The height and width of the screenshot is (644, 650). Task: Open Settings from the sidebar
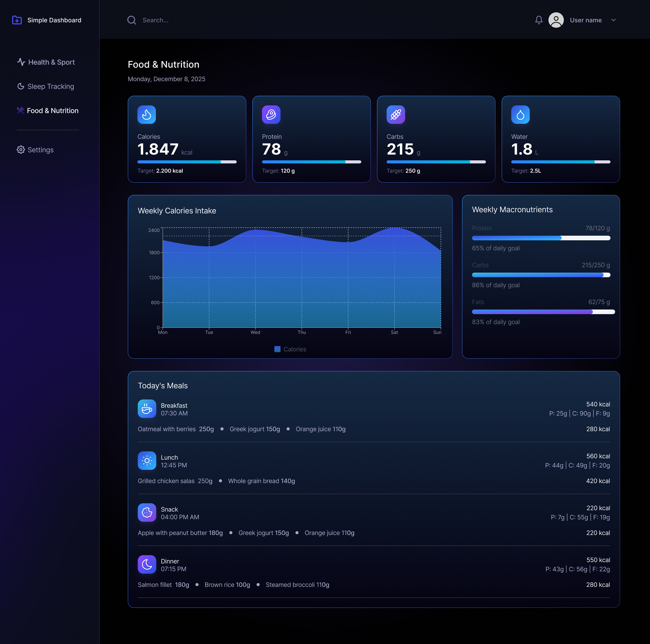tap(35, 150)
